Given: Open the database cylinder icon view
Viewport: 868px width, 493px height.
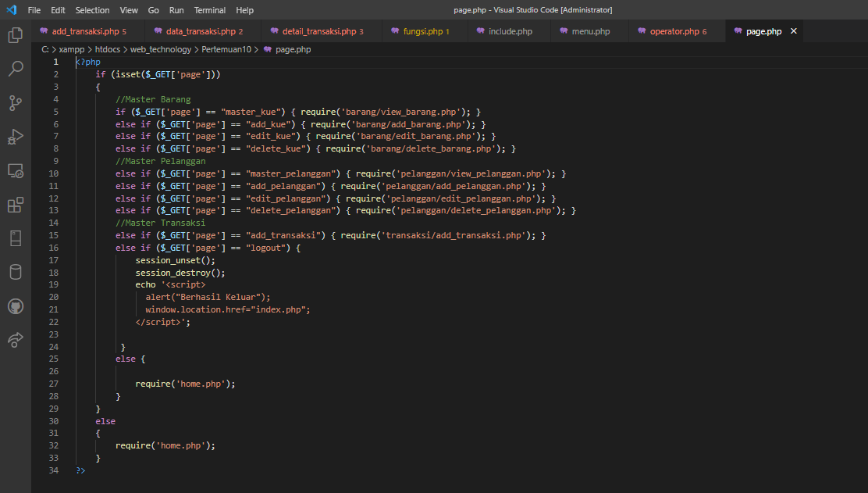Looking at the screenshot, I should 16,272.
